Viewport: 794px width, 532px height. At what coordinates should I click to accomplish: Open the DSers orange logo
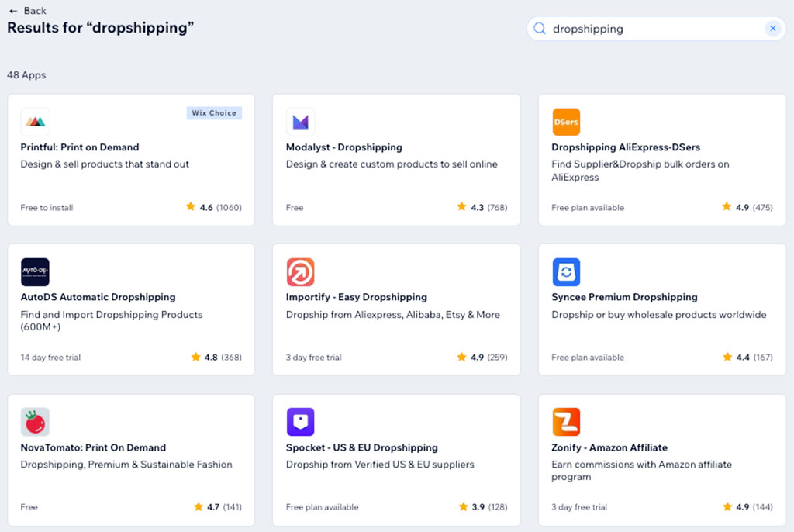point(566,122)
